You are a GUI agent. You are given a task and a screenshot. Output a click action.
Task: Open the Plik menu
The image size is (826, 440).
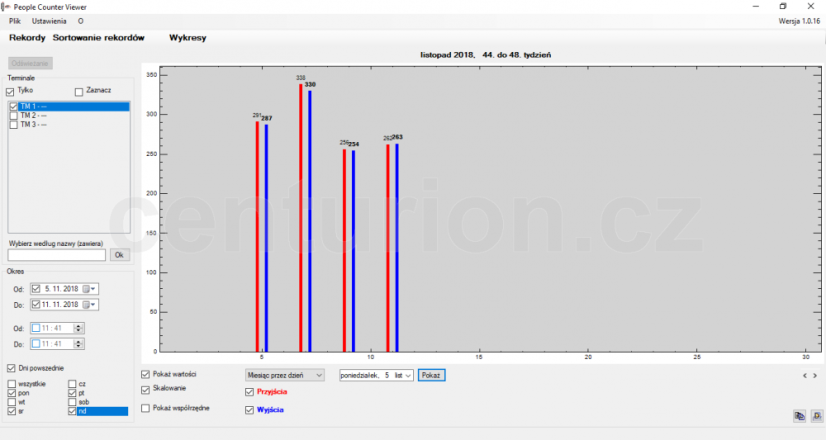(x=15, y=21)
